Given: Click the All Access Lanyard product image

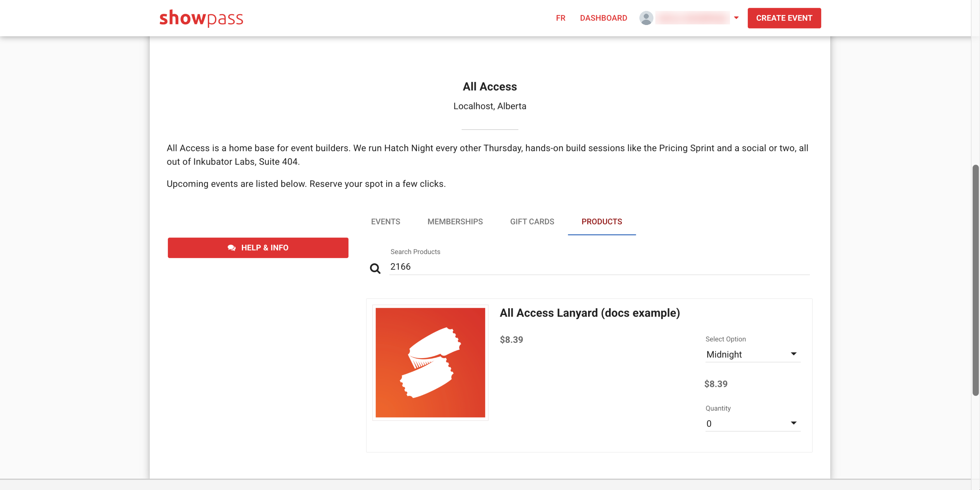Looking at the screenshot, I should coord(430,362).
